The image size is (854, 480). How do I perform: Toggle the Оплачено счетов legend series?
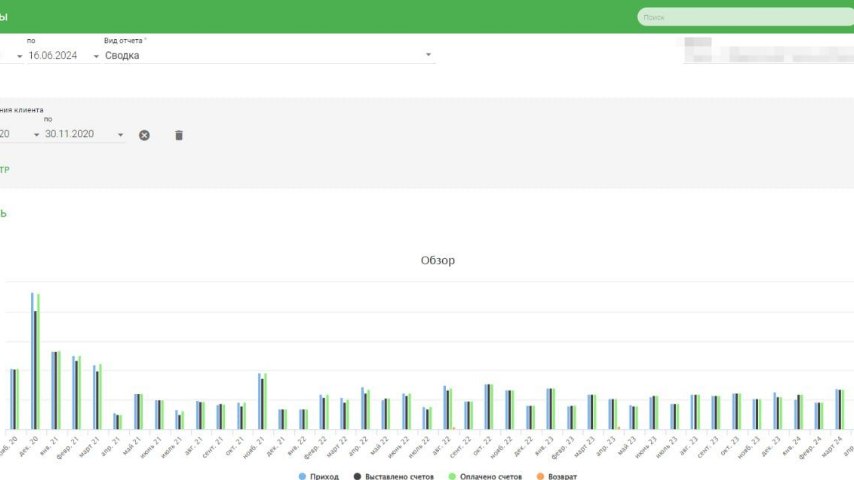pyautogui.click(x=485, y=476)
